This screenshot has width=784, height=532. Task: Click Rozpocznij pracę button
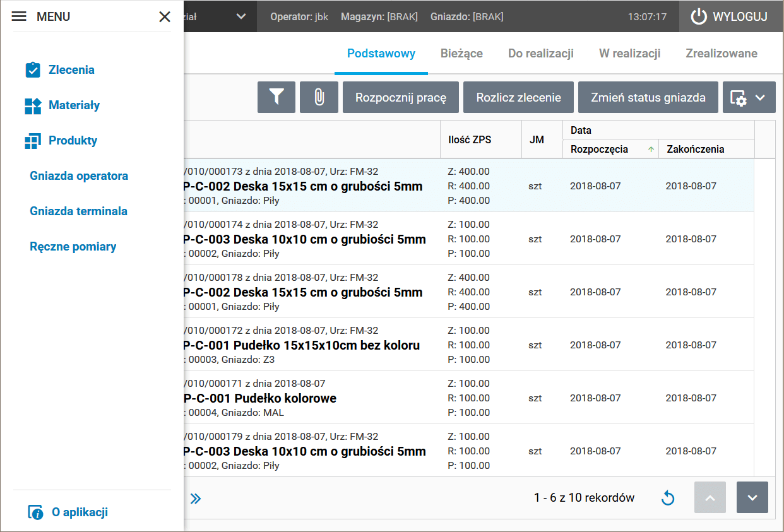[x=401, y=97]
